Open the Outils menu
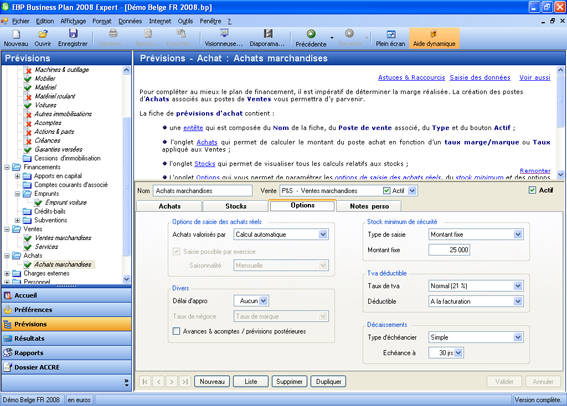567x406 pixels. tap(185, 21)
